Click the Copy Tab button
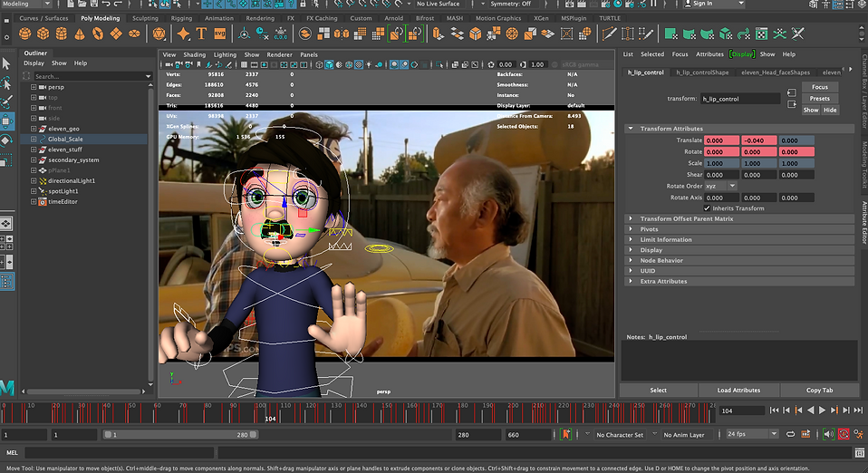 click(819, 391)
